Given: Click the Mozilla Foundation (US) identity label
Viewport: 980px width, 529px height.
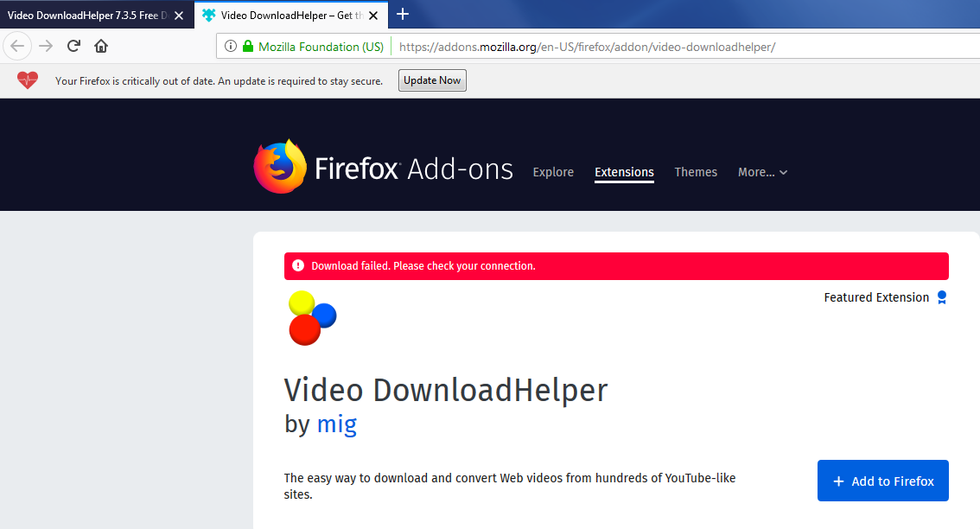Looking at the screenshot, I should (x=321, y=47).
